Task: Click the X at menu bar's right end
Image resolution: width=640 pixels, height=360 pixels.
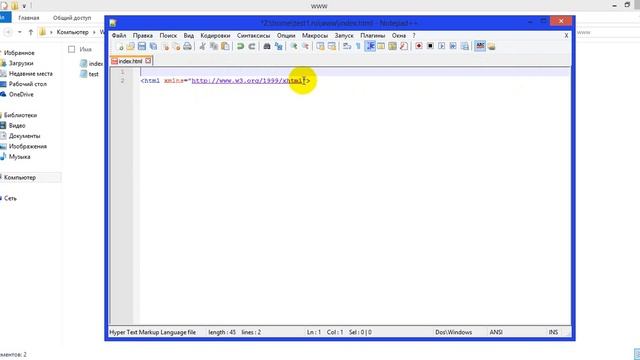Action: tap(566, 36)
